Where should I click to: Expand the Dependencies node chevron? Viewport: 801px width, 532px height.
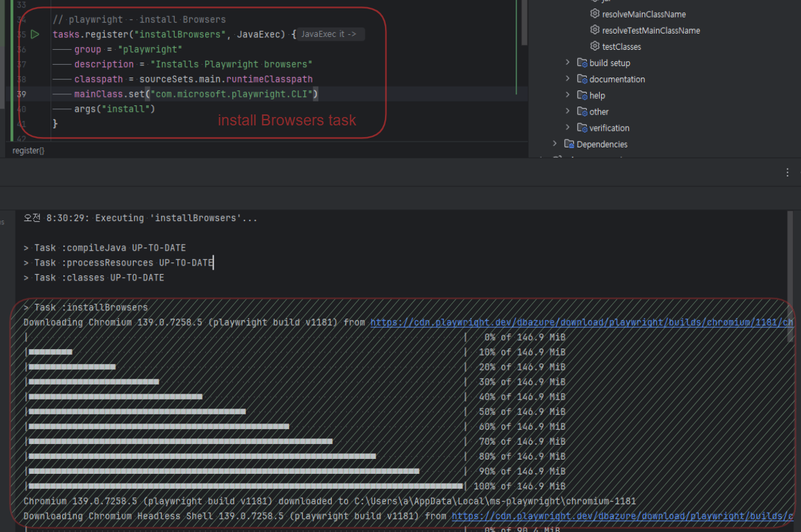click(554, 144)
